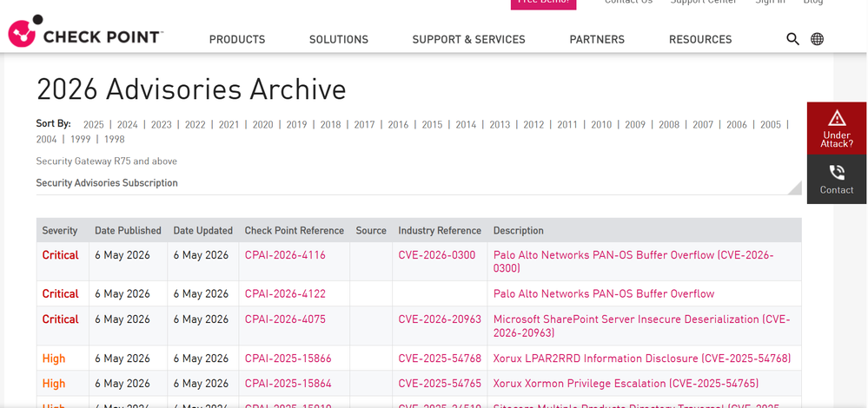The width and height of the screenshot is (868, 408).
Task: Open Xorux LPAR2RRD Information Disclosure description
Action: click(642, 359)
